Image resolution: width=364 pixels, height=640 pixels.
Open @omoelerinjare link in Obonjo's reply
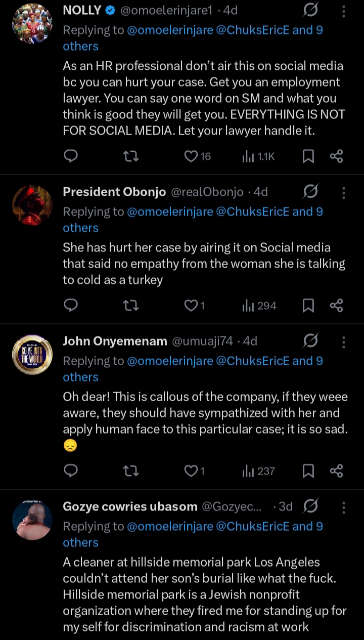[x=170, y=211]
